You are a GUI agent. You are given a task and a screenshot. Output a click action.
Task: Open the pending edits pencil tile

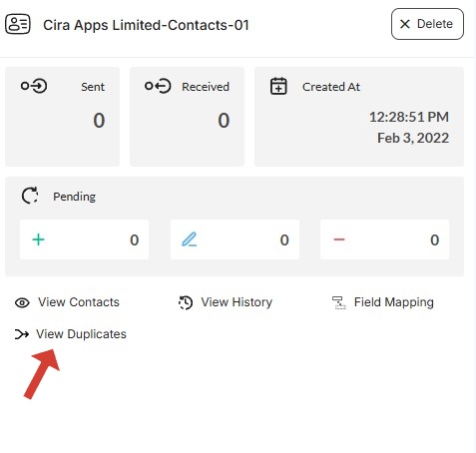point(235,239)
